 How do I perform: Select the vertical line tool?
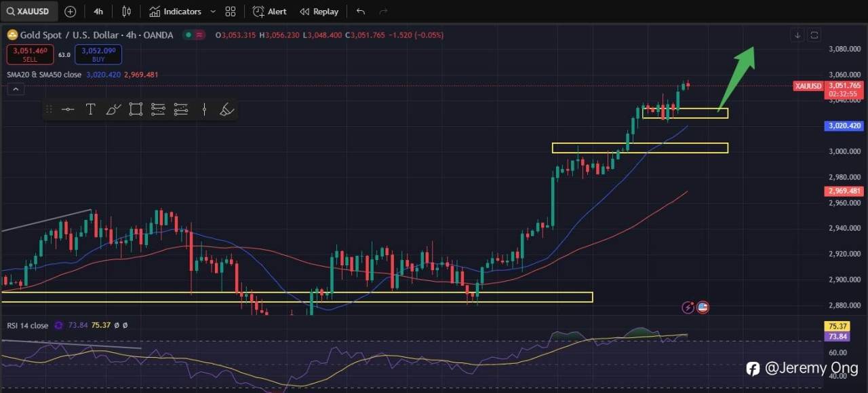coord(204,109)
